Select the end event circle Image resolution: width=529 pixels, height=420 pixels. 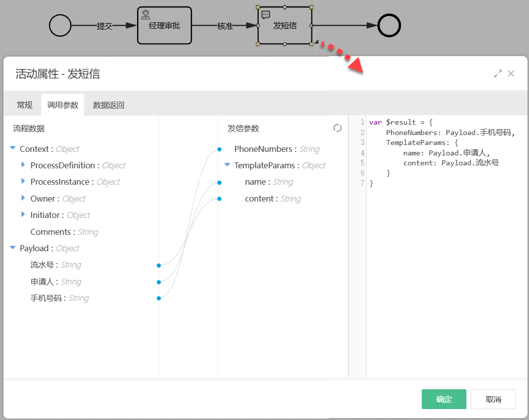click(389, 26)
